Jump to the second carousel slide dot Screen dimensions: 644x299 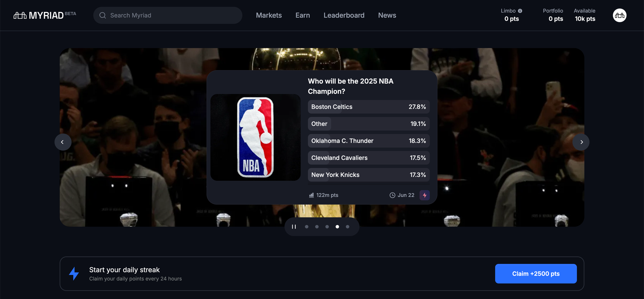(x=317, y=227)
